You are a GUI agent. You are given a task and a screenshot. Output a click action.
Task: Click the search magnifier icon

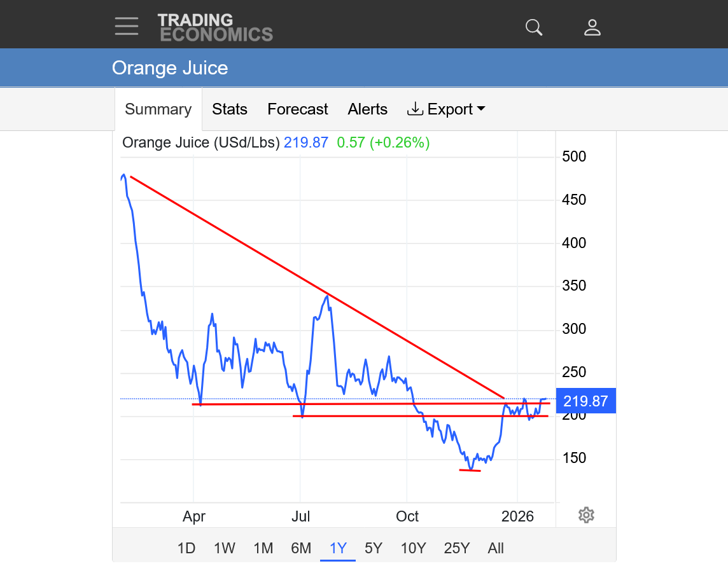(533, 27)
